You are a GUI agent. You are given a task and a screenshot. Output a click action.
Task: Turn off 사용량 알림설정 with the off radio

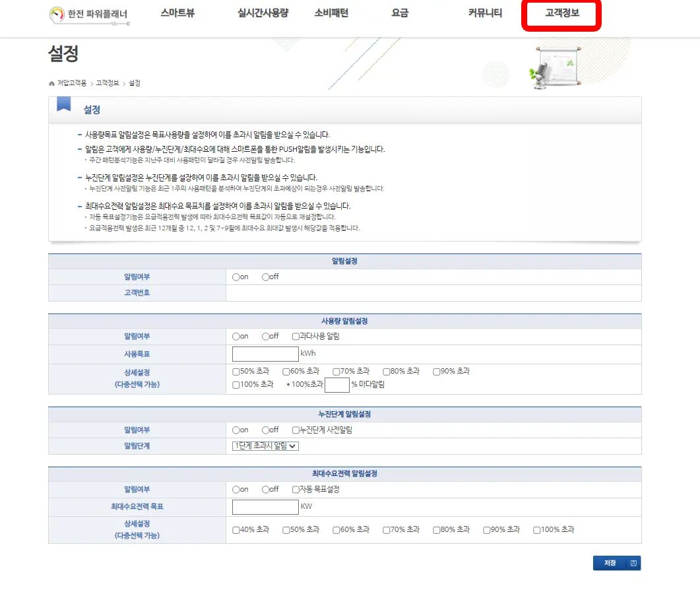(x=265, y=336)
